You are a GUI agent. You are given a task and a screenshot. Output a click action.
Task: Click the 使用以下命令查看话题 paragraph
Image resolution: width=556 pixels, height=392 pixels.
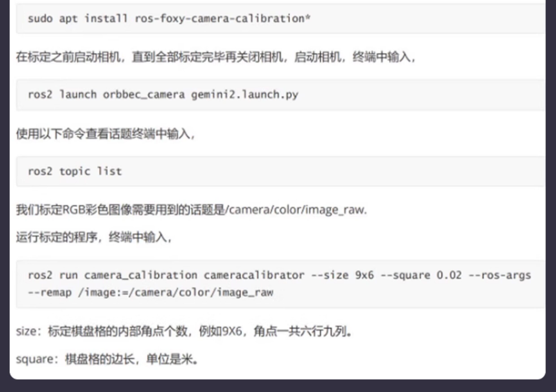(105, 134)
